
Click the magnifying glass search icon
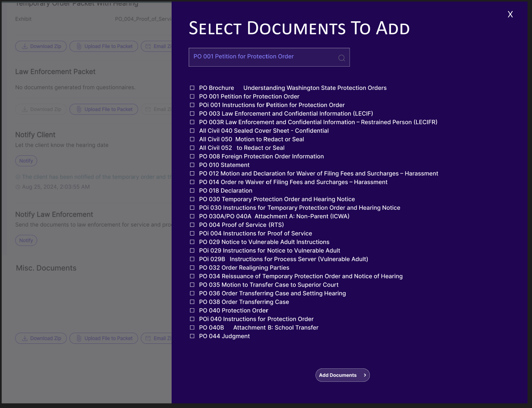point(342,58)
